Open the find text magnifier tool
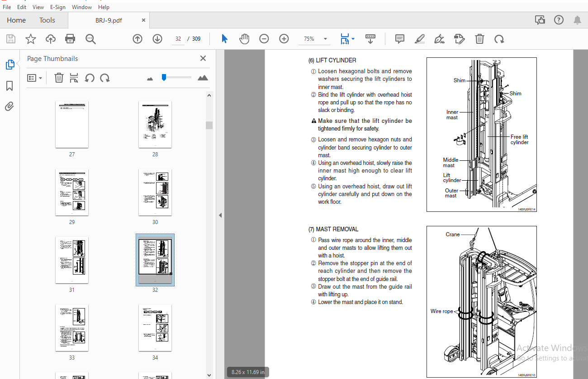This screenshot has height=379, width=588. point(90,39)
